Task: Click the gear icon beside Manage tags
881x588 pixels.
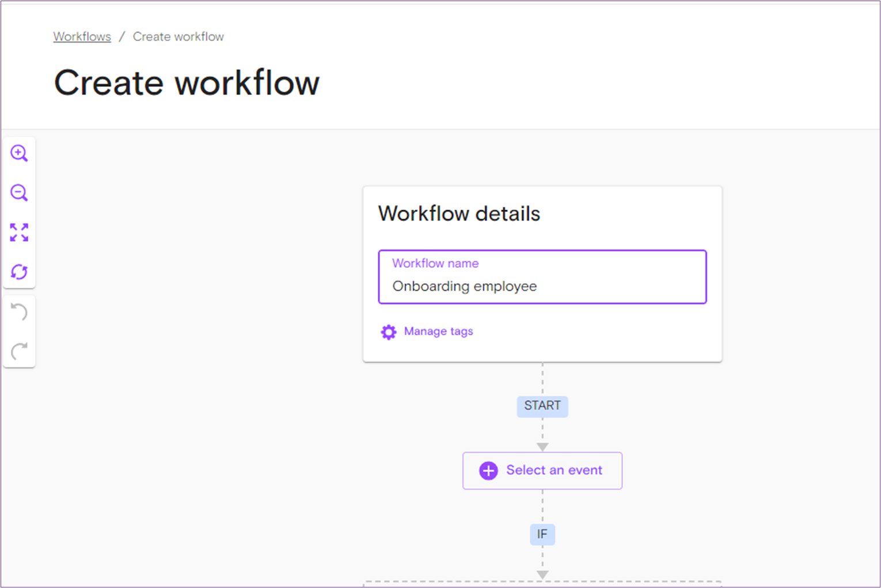Action: (389, 332)
